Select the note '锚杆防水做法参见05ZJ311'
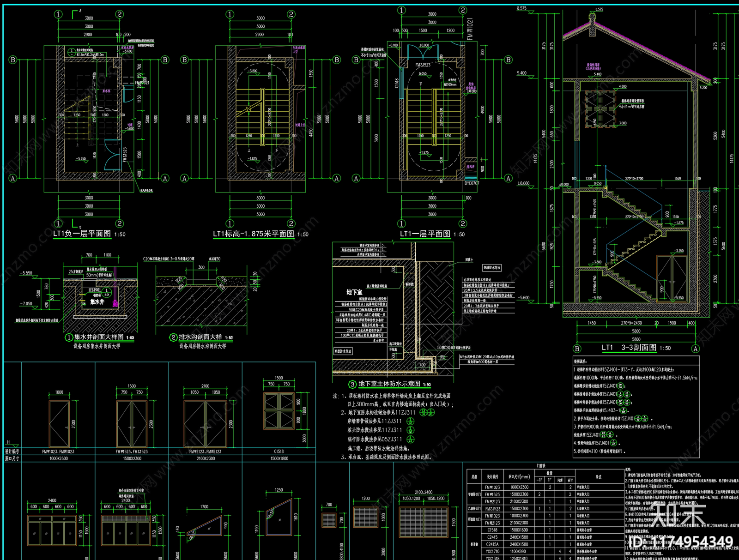Image resolution: width=739 pixels, height=560 pixels. click(375, 439)
